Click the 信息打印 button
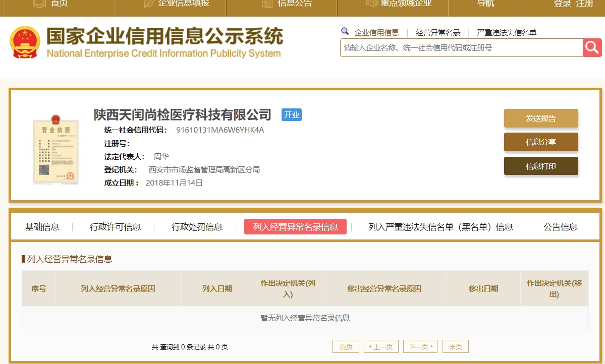605x364 pixels. (541, 166)
